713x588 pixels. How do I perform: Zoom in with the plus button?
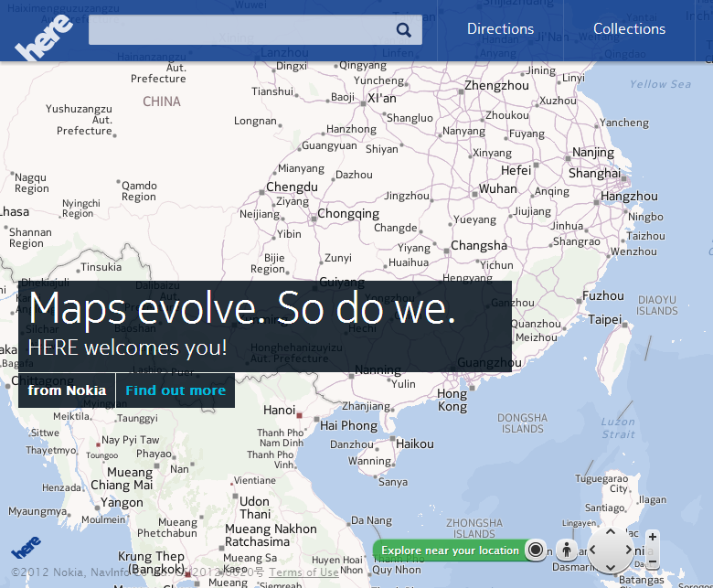click(653, 537)
